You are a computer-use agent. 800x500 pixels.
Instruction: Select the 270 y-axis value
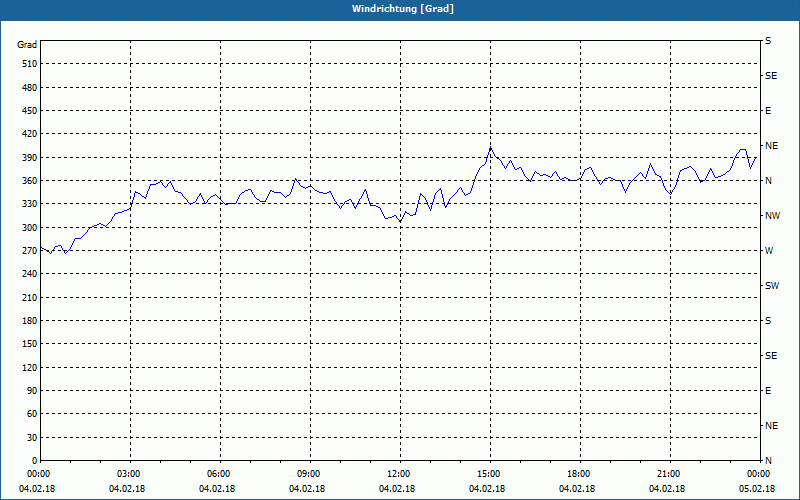tap(29, 251)
